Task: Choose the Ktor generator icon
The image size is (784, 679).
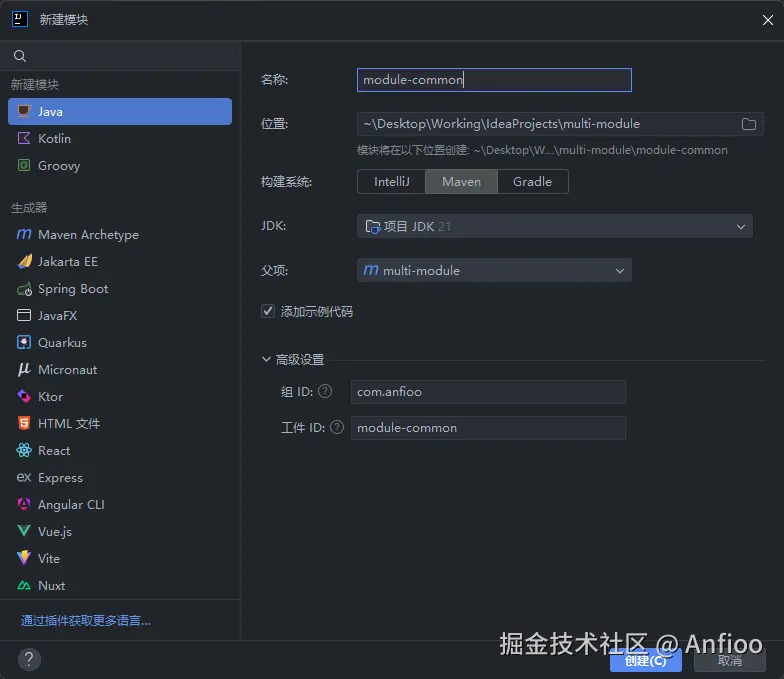Action: click(24, 396)
